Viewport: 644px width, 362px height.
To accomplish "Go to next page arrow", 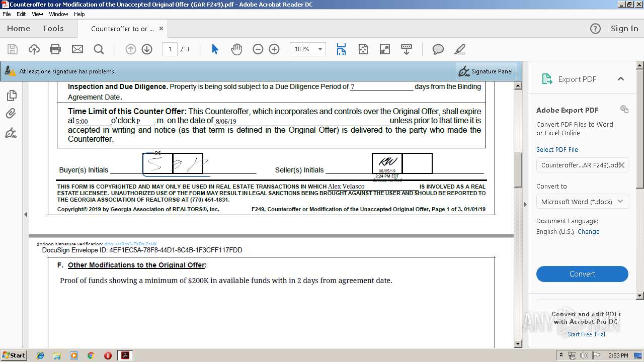I will (x=147, y=49).
